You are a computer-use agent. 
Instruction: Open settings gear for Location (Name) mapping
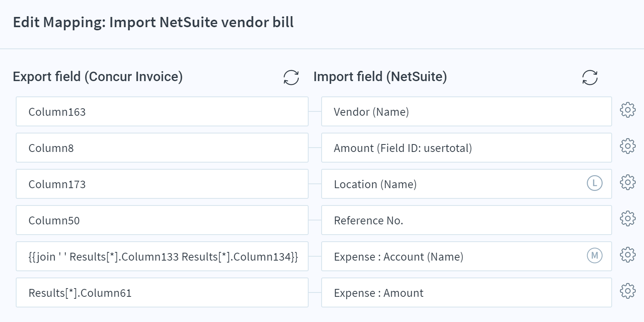click(628, 182)
